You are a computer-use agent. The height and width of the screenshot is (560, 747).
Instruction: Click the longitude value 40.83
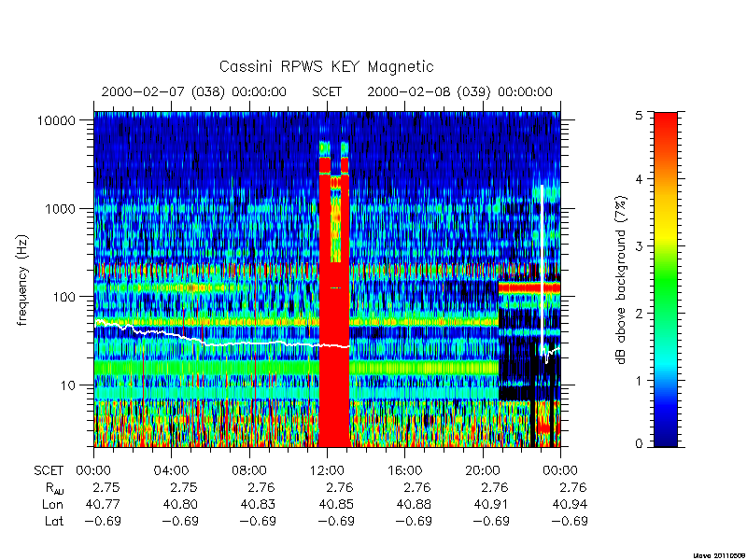[x=259, y=504]
